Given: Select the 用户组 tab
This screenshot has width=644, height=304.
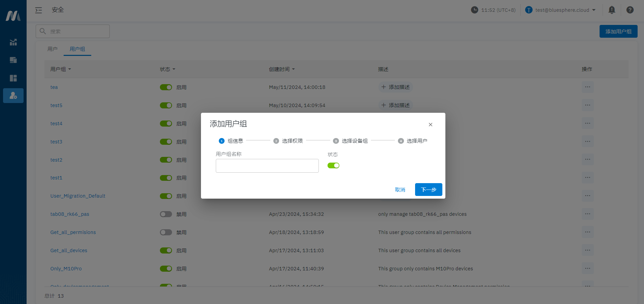Looking at the screenshot, I should tap(77, 49).
